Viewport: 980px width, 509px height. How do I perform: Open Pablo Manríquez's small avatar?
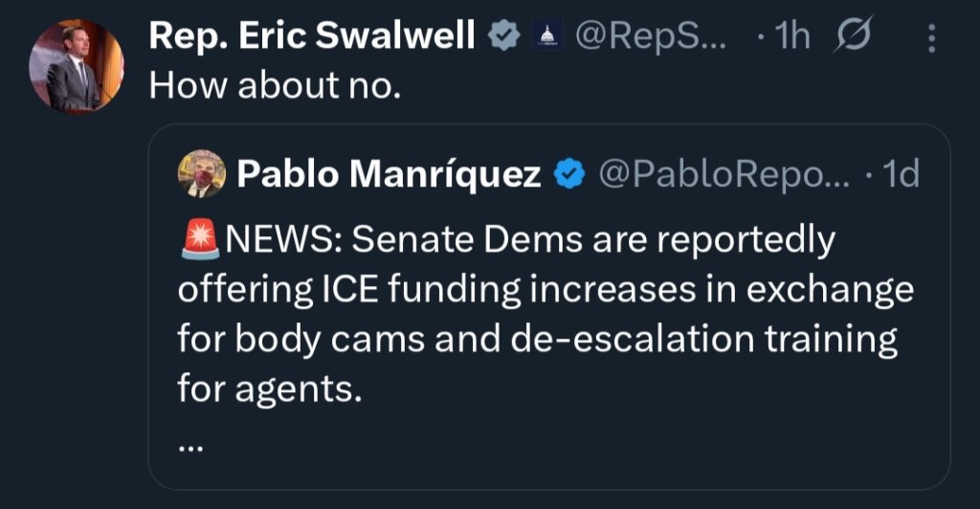[x=202, y=174]
